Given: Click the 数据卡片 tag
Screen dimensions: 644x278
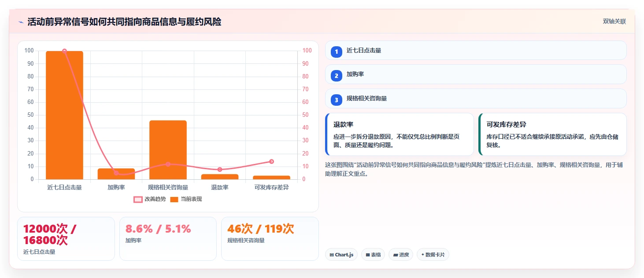Looking at the screenshot, I should [x=433, y=255].
